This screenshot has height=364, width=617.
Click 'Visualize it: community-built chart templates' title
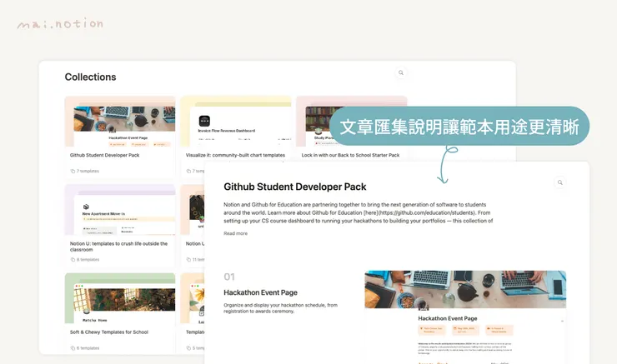click(235, 155)
